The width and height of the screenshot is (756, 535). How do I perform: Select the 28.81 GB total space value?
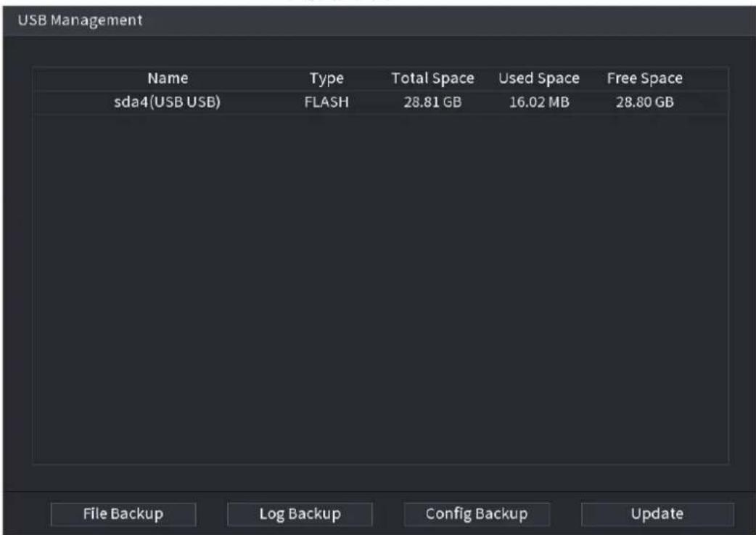point(432,102)
